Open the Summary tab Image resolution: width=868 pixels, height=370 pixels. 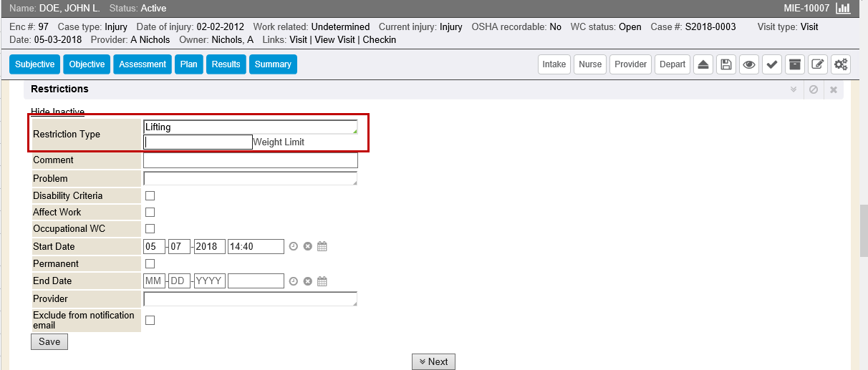(x=273, y=64)
